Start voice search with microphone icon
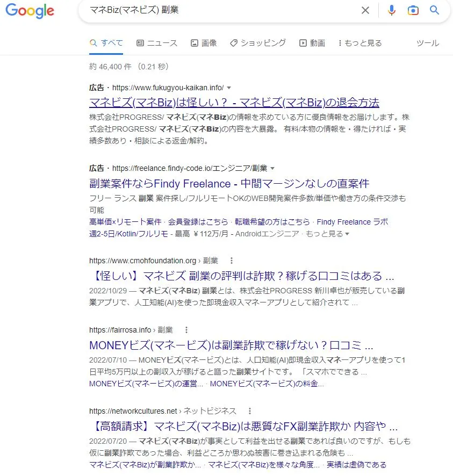The image size is (453, 476). point(391,10)
